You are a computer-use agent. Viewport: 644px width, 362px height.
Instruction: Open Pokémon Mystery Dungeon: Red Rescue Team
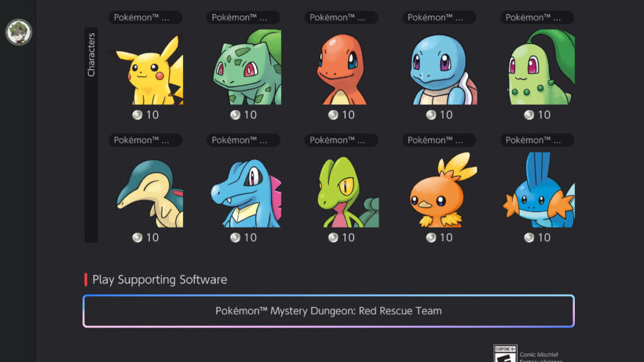click(x=328, y=311)
